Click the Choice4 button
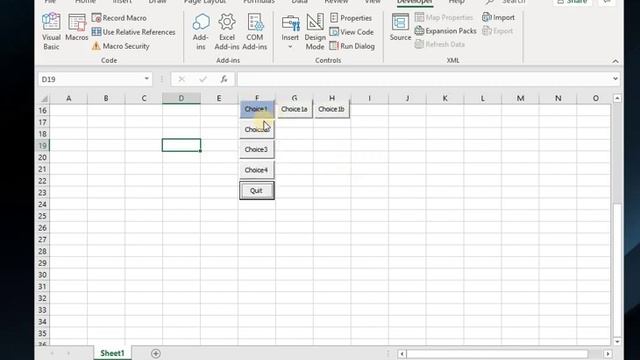The image size is (640, 360). click(x=256, y=170)
